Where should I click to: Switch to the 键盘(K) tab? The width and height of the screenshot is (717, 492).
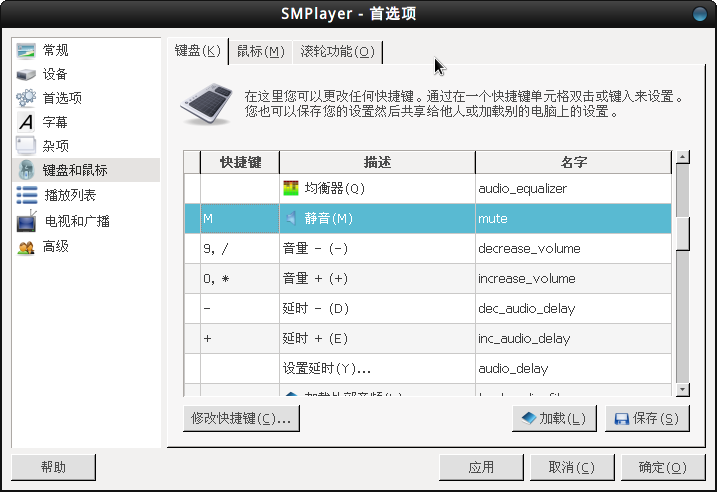[x=198, y=51]
